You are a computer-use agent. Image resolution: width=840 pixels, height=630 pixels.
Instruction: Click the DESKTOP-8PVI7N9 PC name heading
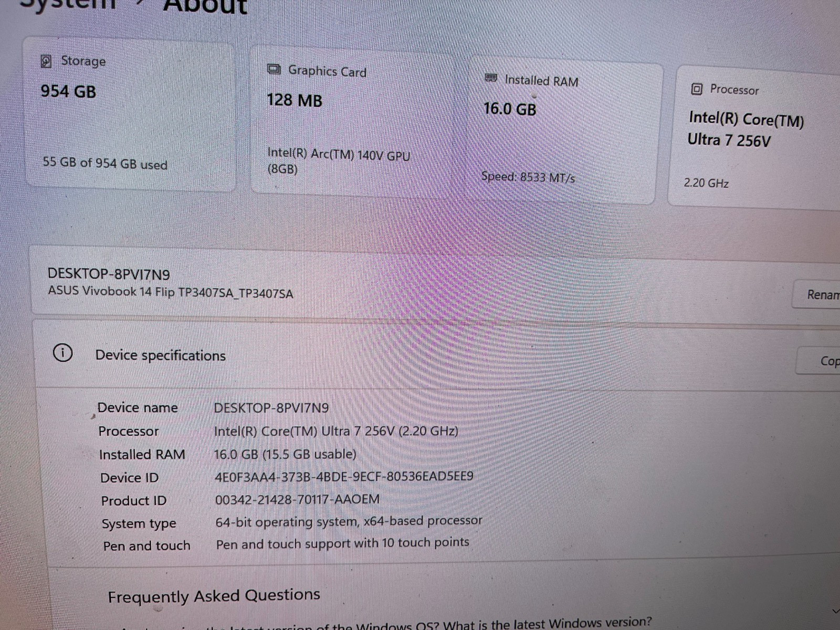click(x=109, y=274)
